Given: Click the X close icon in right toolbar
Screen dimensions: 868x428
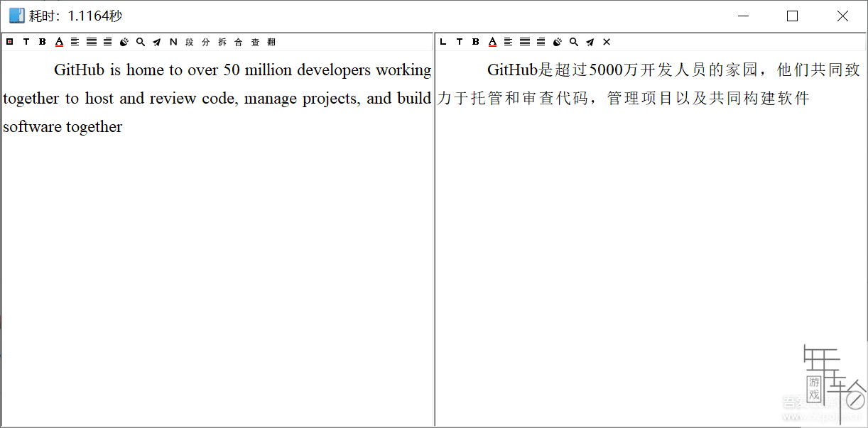Looking at the screenshot, I should (607, 42).
